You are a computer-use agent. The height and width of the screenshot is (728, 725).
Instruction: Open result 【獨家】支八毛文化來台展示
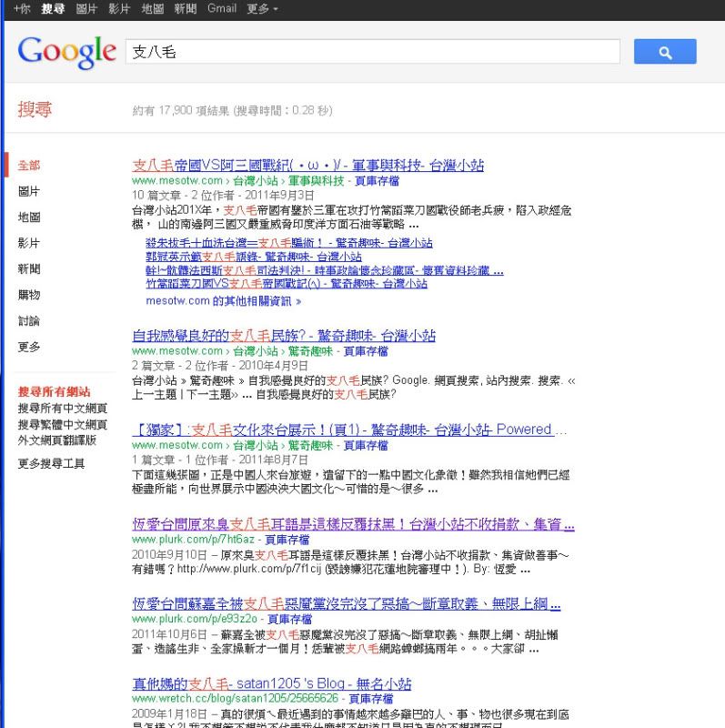point(349,430)
